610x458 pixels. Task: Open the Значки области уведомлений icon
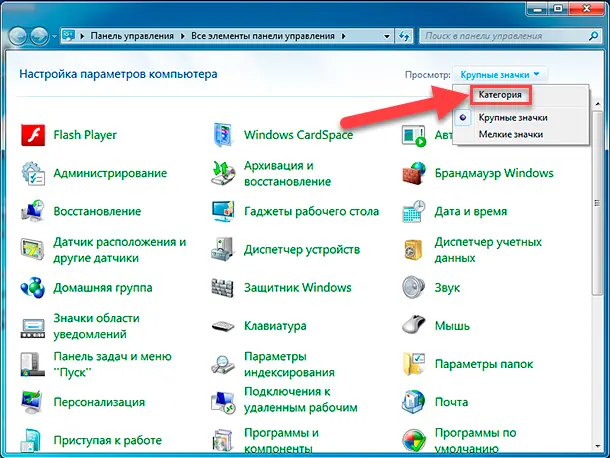33,327
